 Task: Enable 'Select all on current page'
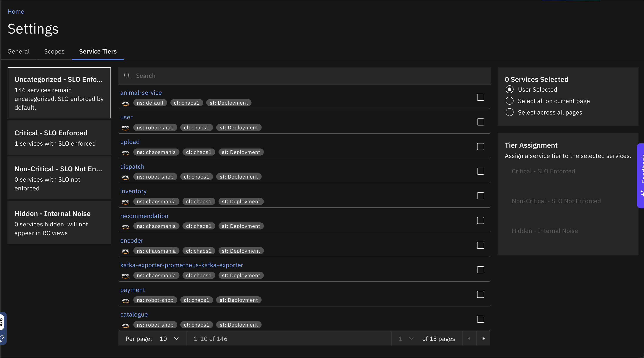pos(510,101)
